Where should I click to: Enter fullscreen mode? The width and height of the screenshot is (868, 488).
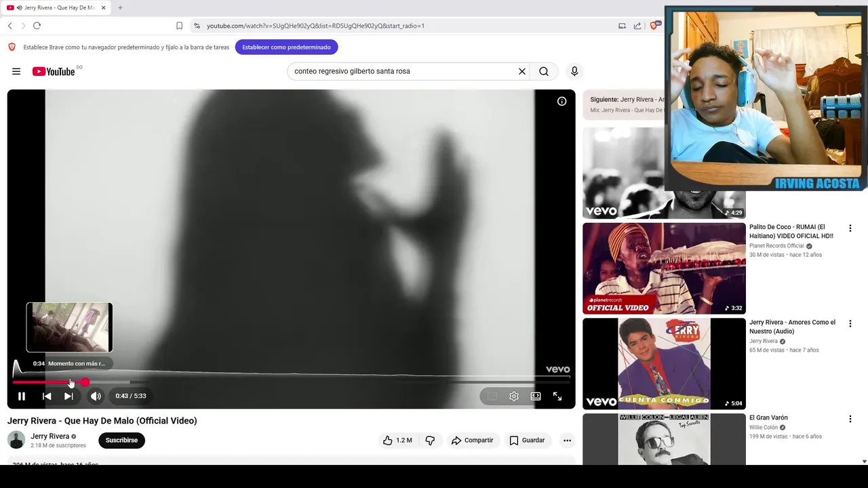coord(557,396)
